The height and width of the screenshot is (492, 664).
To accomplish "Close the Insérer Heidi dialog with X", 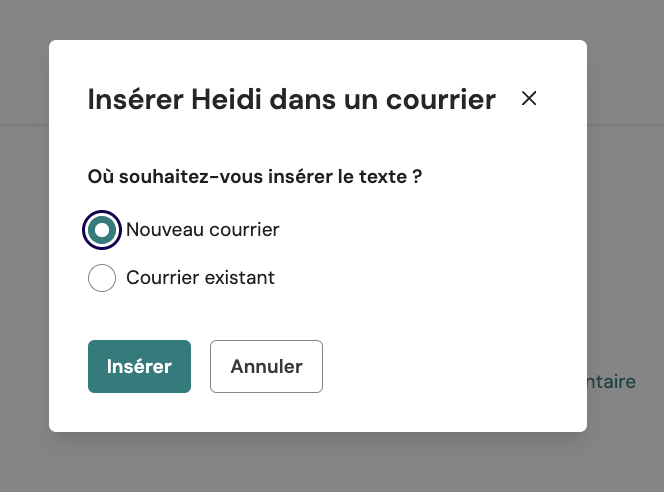I will click(529, 98).
